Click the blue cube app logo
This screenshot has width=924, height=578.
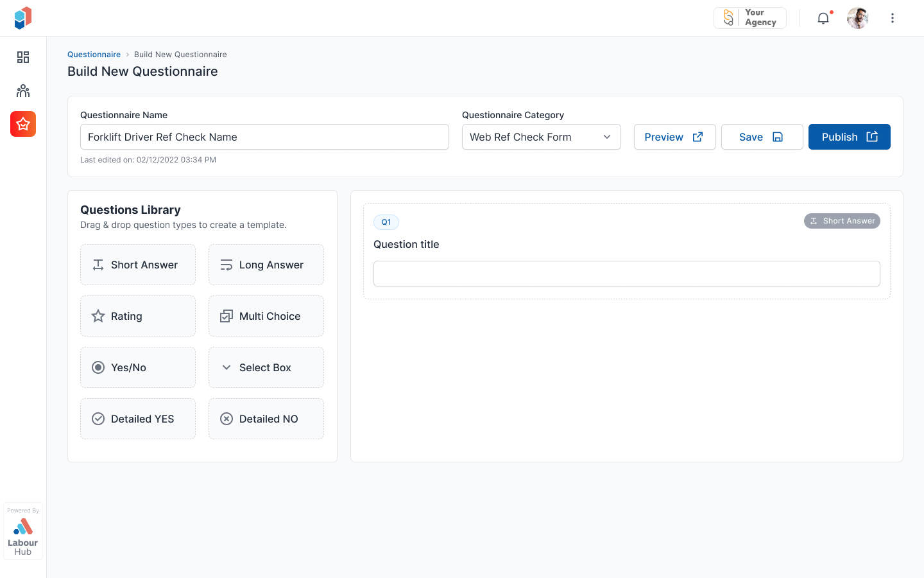[x=22, y=17]
